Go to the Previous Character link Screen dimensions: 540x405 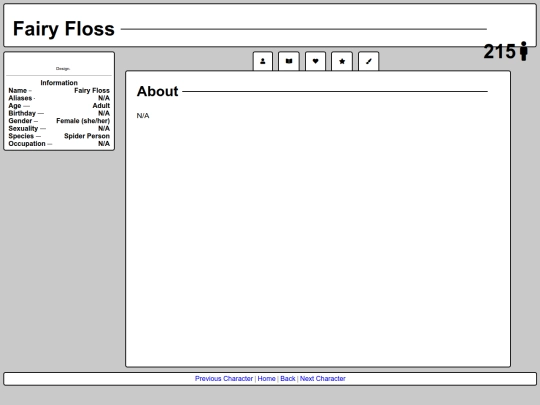click(x=224, y=378)
